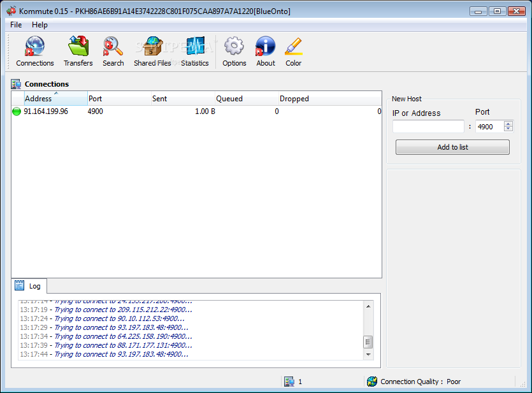Click the Connections panel header icon

click(15, 83)
